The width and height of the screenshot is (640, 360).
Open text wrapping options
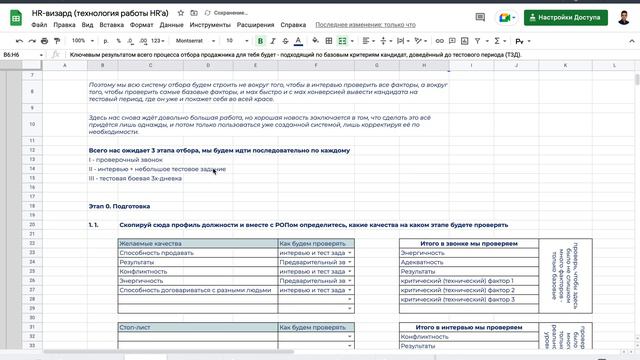click(x=403, y=41)
